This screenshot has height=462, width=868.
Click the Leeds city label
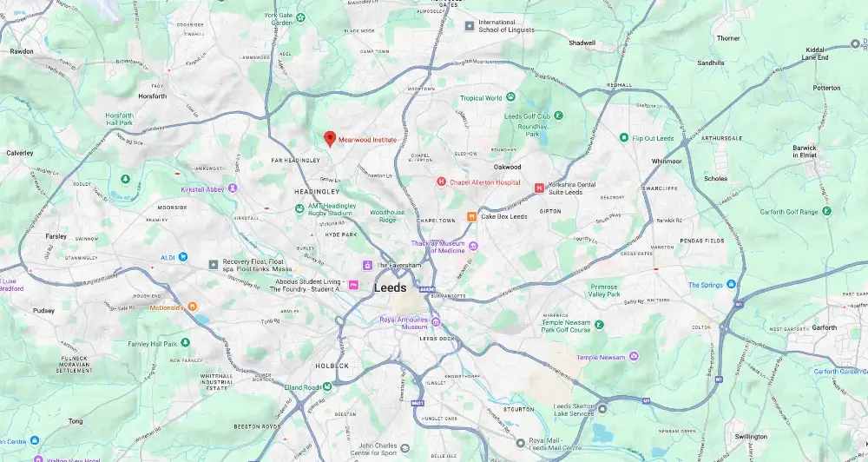coord(391,287)
